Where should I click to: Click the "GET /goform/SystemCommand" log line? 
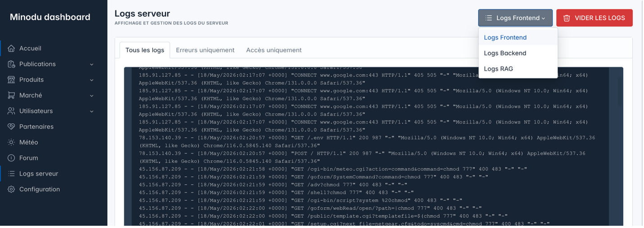pos(313,177)
